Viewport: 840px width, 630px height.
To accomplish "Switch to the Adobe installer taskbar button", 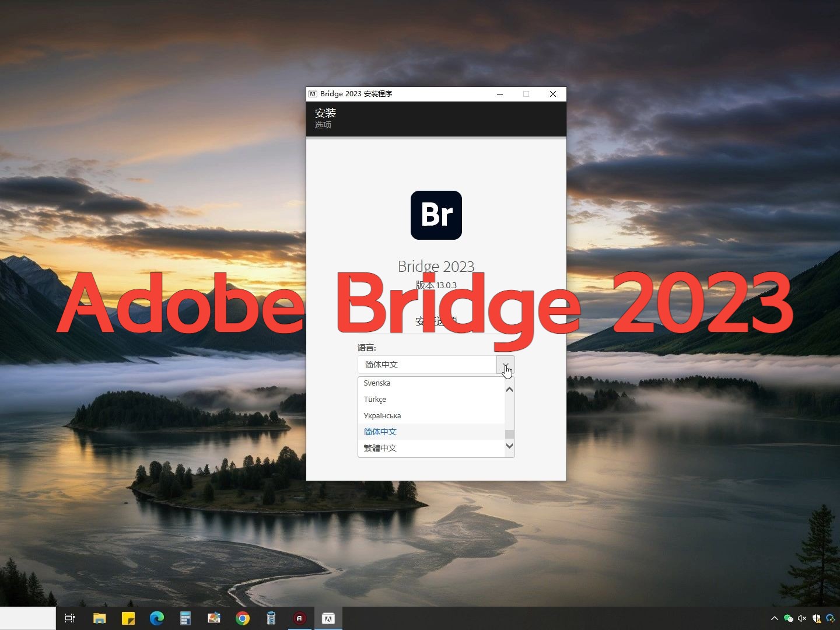I will coord(328,618).
